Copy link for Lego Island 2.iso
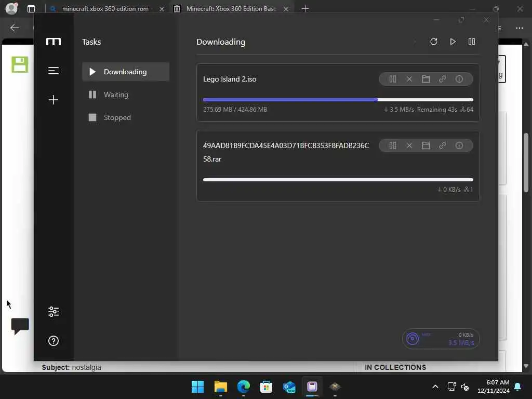The image size is (532, 399). [x=443, y=79]
